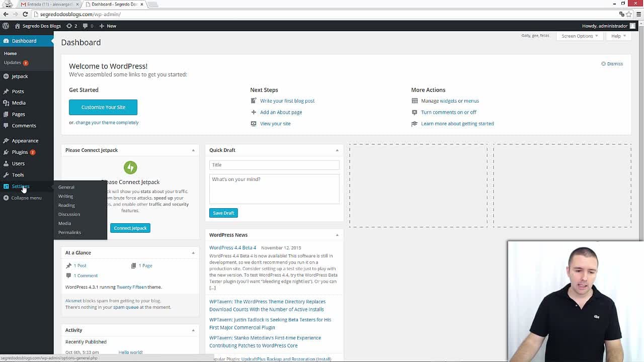The width and height of the screenshot is (644, 362).
Task: Collapse the Activity widget
Action: pos(193,330)
